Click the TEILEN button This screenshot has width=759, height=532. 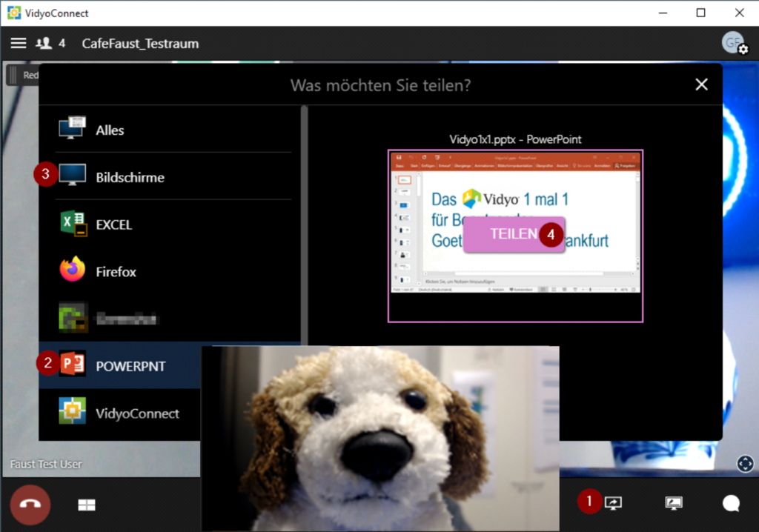tap(514, 234)
